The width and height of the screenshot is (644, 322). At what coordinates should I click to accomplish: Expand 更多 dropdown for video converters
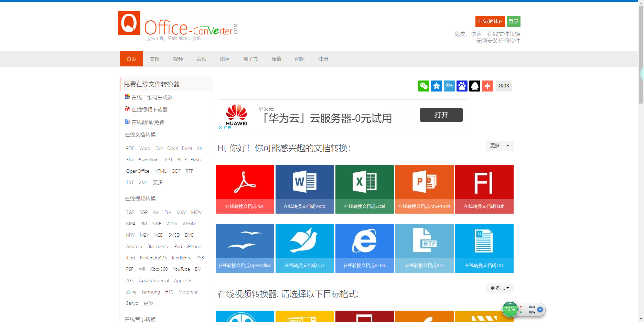point(500,288)
